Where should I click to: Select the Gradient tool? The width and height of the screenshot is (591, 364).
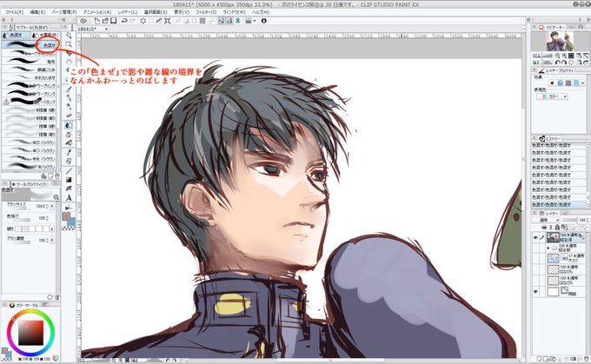(x=69, y=180)
